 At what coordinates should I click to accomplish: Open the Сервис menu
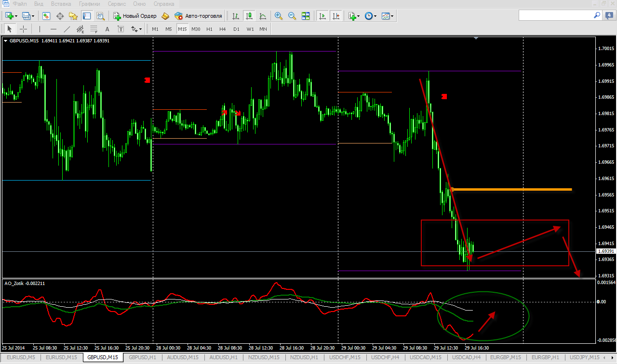[117, 3]
